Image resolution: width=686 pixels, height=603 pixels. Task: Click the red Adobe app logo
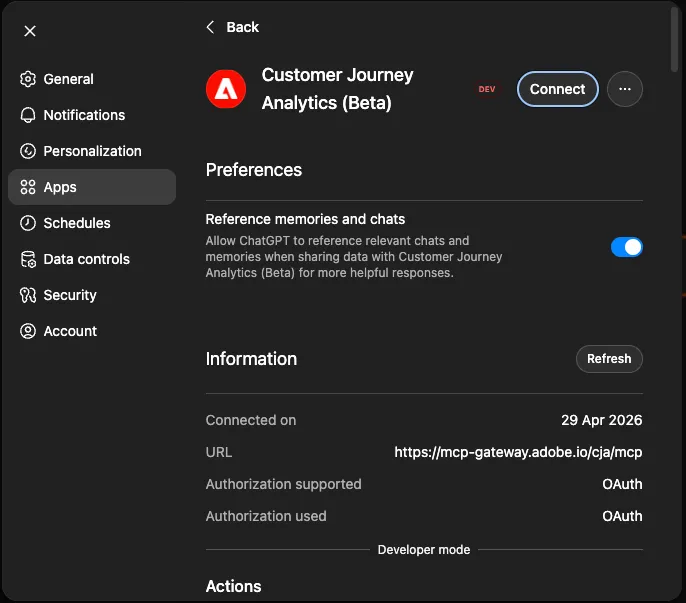click(x=226, y=89)
